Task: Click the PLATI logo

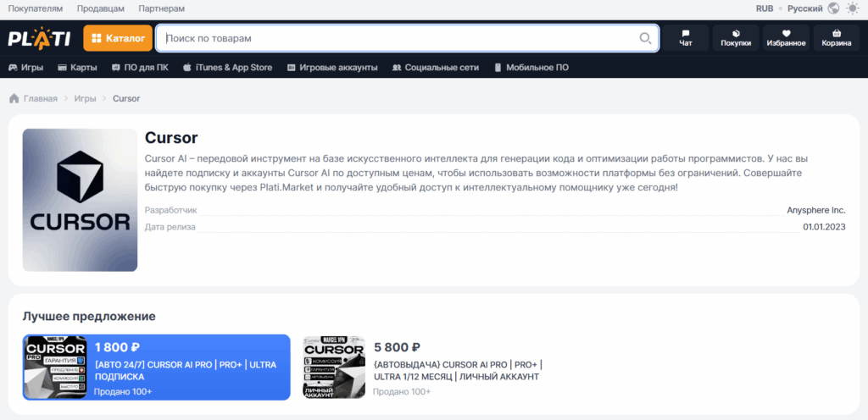Action: pyautogui.click(x=39, y=38)
